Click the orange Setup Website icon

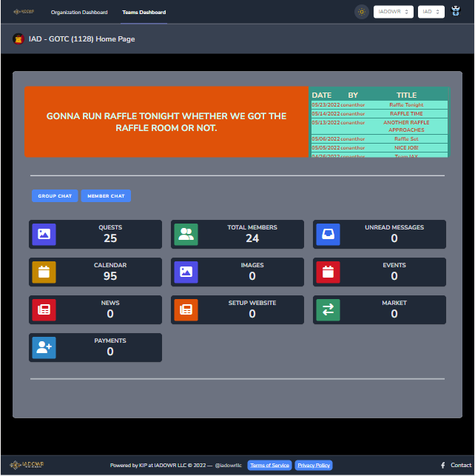tap(186, 309)
